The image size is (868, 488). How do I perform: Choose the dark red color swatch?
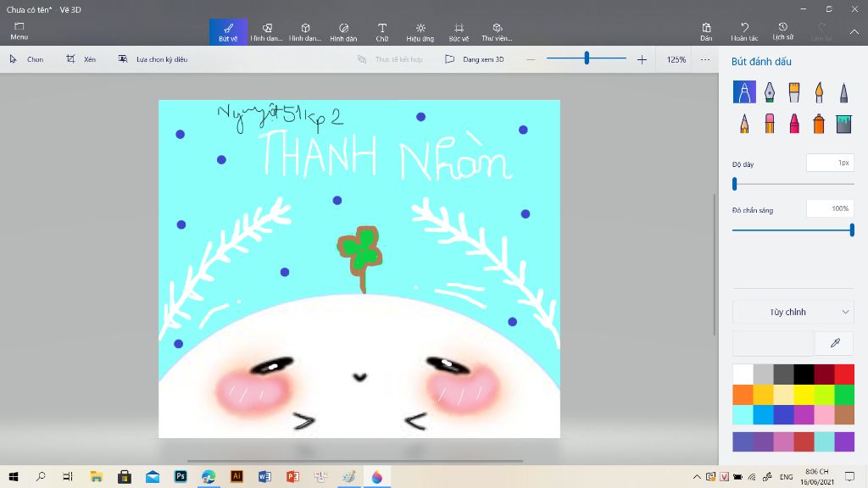pos(824,374)
